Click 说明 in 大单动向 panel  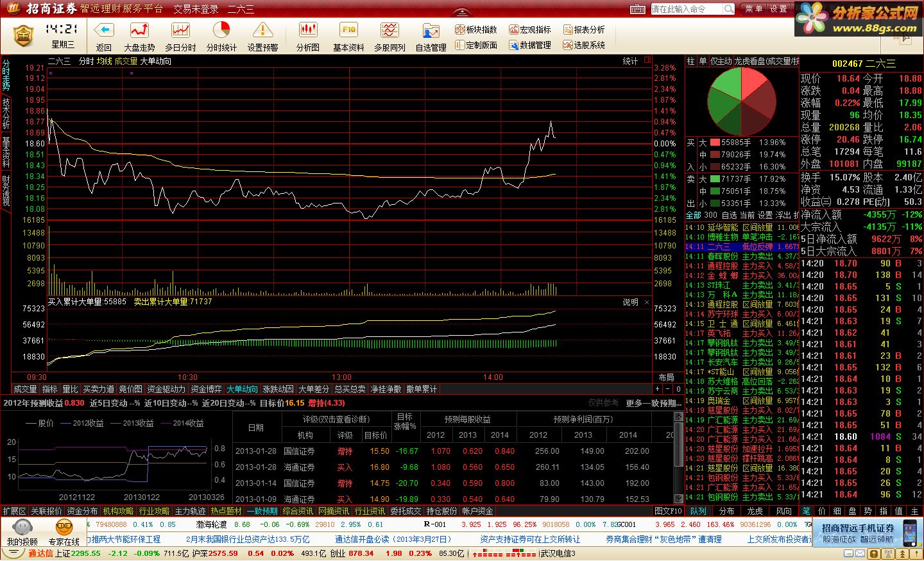point(630,302)
